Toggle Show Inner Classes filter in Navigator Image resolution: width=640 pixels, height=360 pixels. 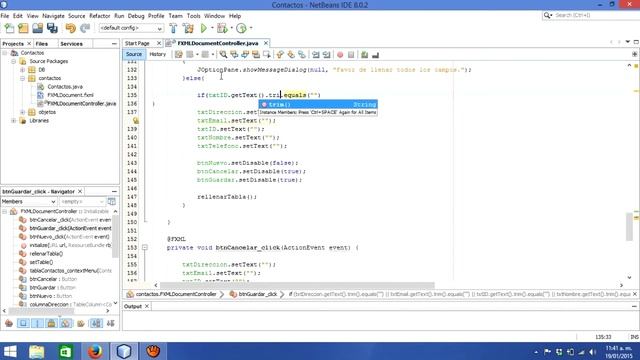point(66,324)
